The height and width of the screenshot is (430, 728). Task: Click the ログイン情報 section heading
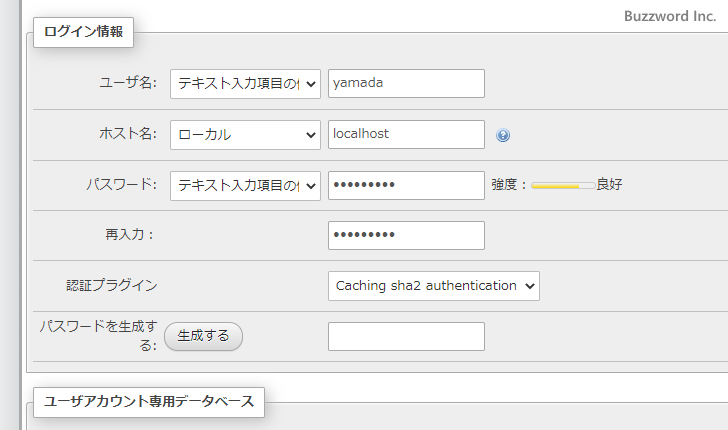pyautogui.click(x=84, y=32)
